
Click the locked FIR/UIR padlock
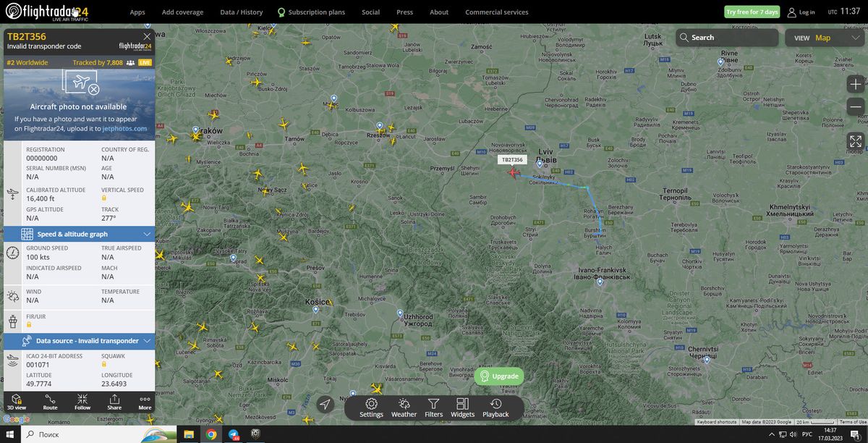point(29,324)
